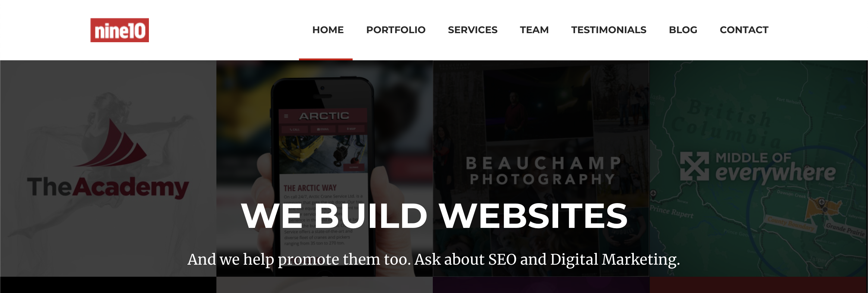Visit the BLOG link

683,30
